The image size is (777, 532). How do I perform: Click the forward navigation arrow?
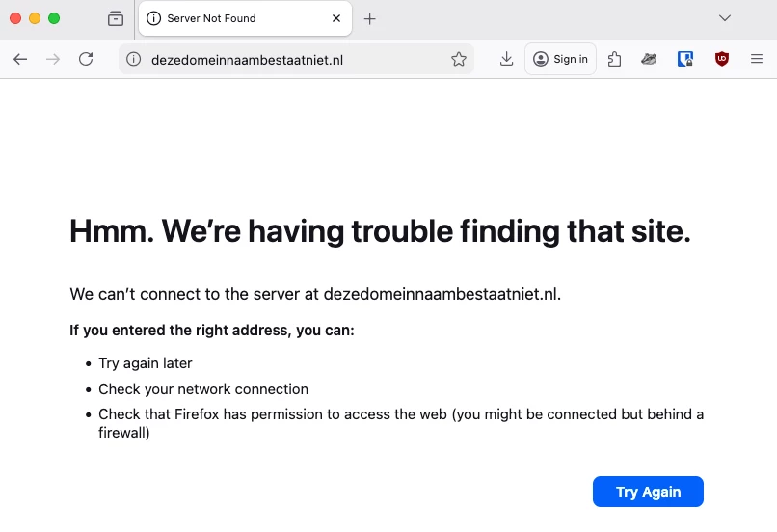53,59
